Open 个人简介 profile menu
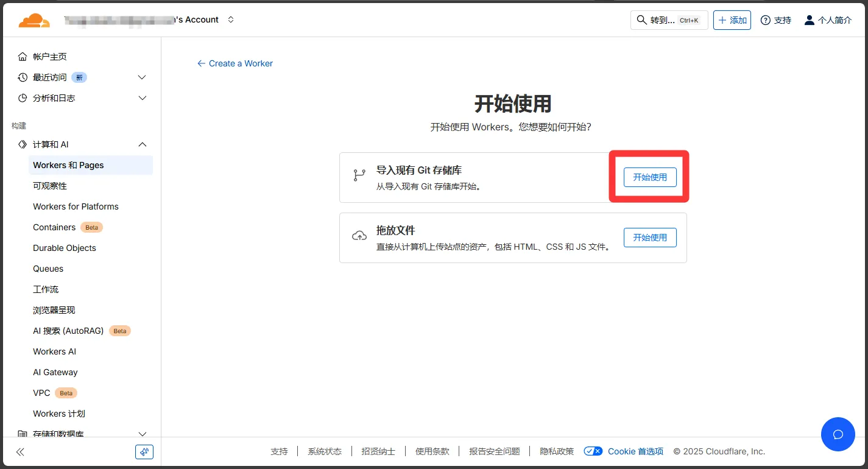Image resolution: width=868 pixels, height=469 pixels. pyautogui.click(x=828, y=20)
